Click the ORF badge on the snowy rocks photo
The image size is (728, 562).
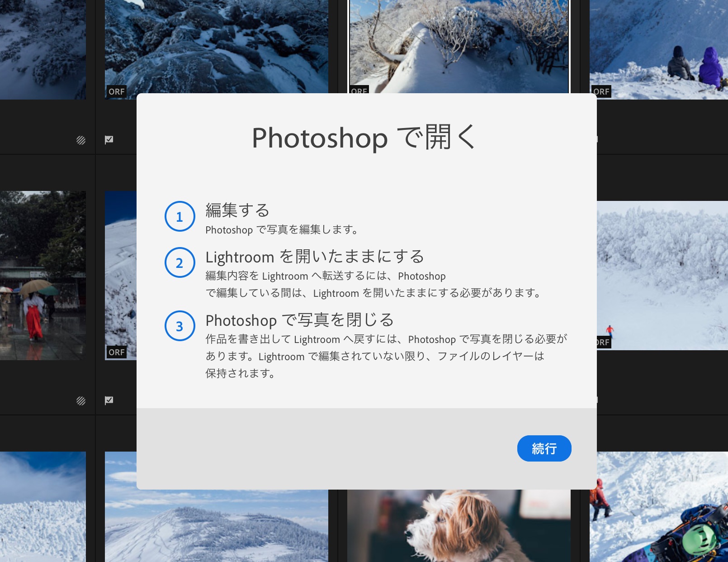[116, 91]
